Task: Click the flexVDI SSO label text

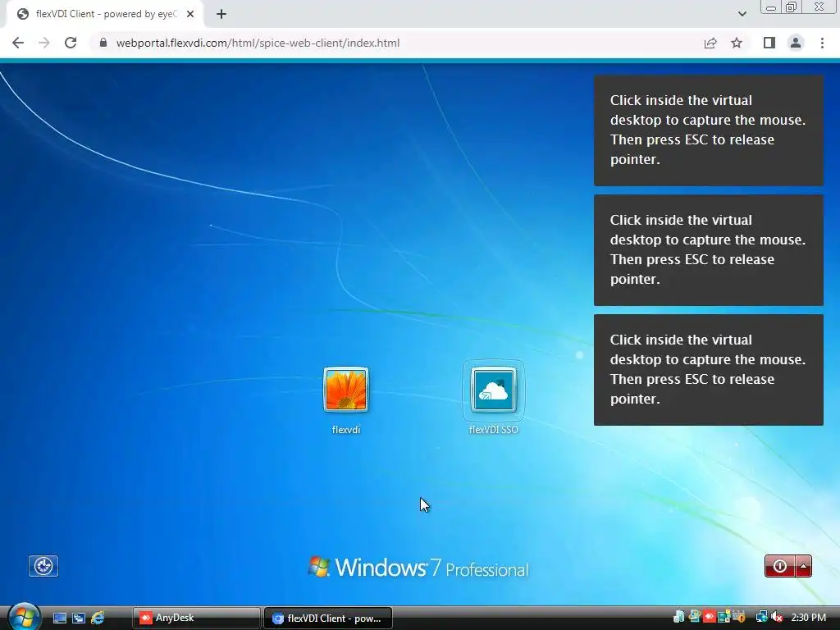Action: click(493, 430)
